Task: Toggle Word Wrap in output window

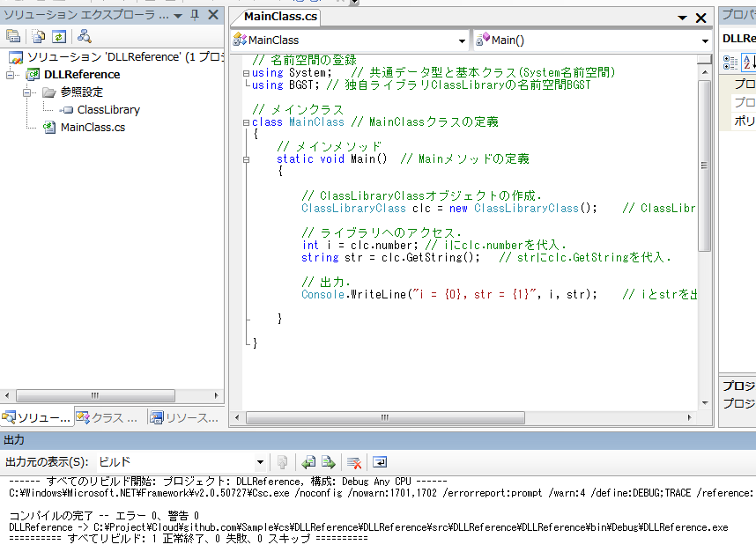Action: [380, 462]
